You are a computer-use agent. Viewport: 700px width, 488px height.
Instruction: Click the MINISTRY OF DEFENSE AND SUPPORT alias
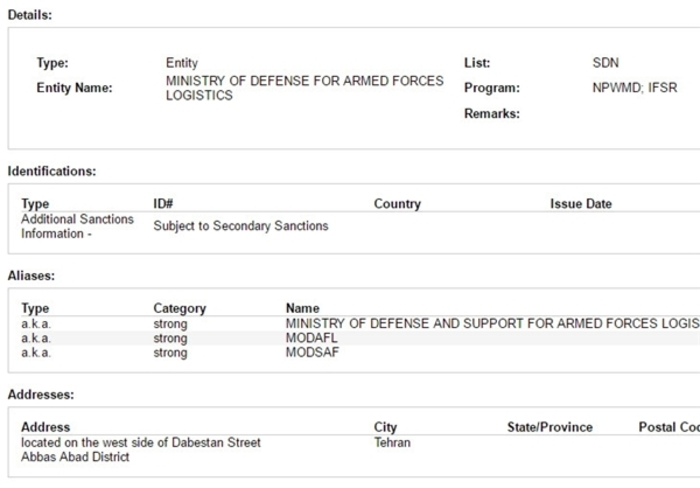[492, 323]
